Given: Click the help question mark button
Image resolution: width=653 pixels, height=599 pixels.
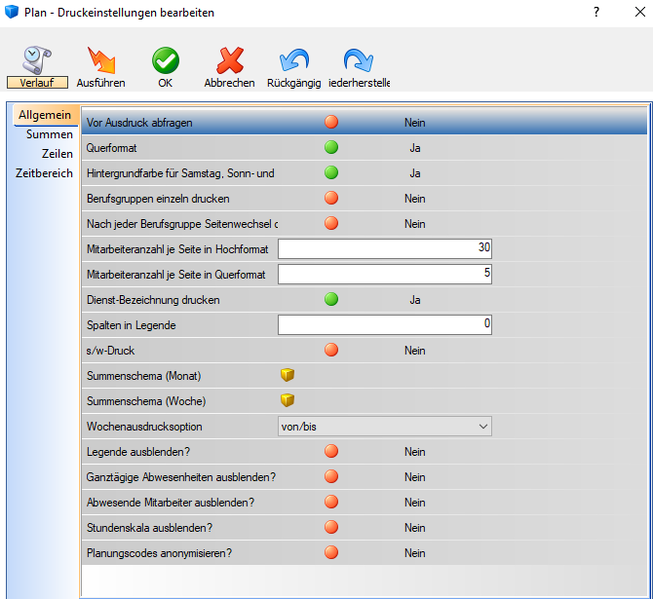Looking at the screenshot, I should tap(596, 12).
